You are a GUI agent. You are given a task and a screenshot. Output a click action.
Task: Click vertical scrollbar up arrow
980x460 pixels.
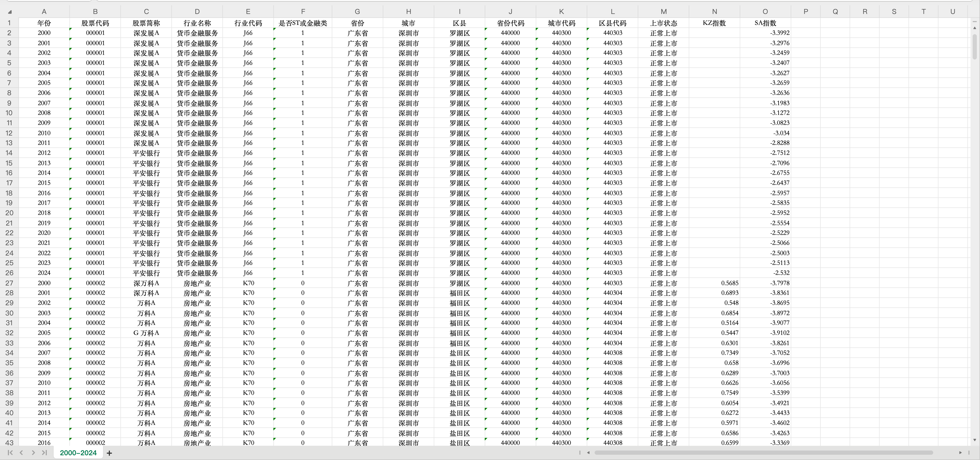pyautogui.click(x=975, y=28)
